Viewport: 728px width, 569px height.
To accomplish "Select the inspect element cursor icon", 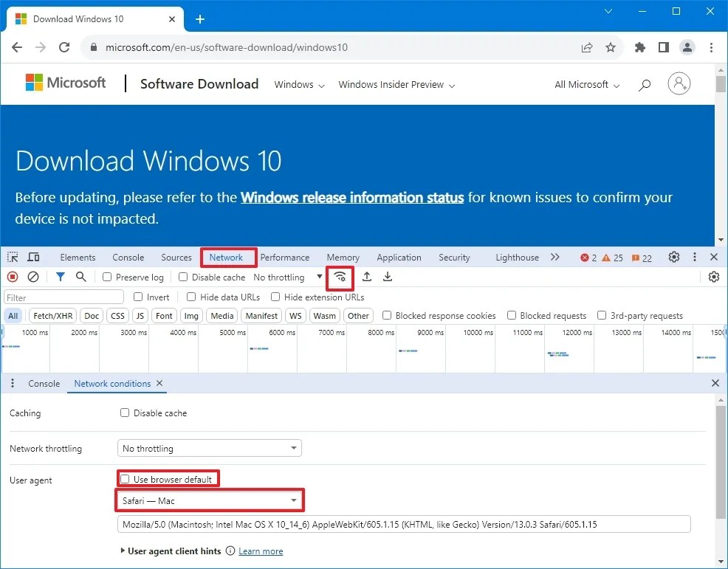I will coord(12,257).
